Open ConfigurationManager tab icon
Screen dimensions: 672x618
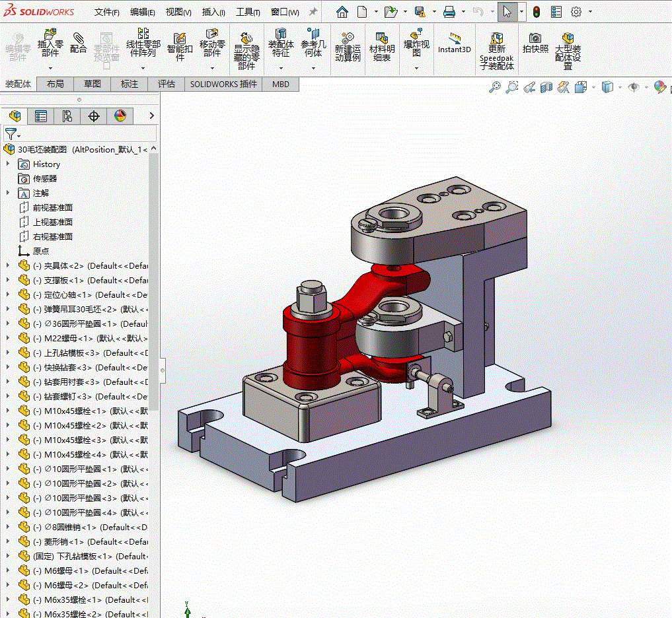[x=67, y=116]
